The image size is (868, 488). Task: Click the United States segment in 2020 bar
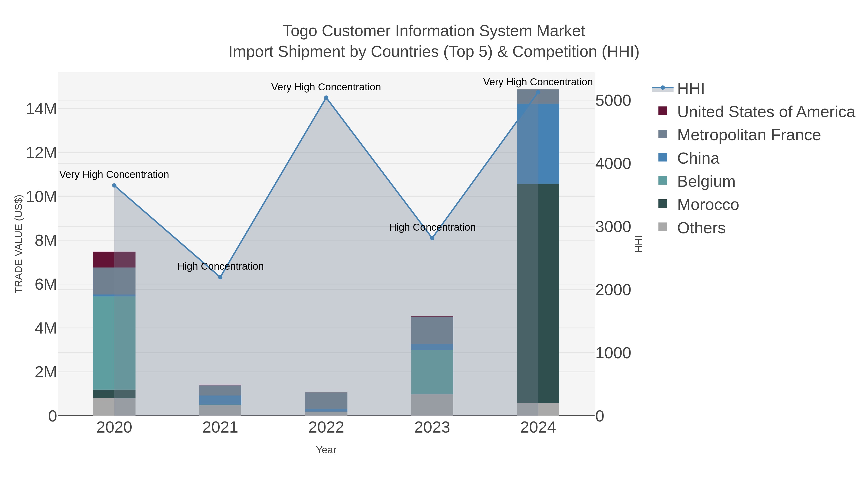pyautogui.click(x=114, y=260)
